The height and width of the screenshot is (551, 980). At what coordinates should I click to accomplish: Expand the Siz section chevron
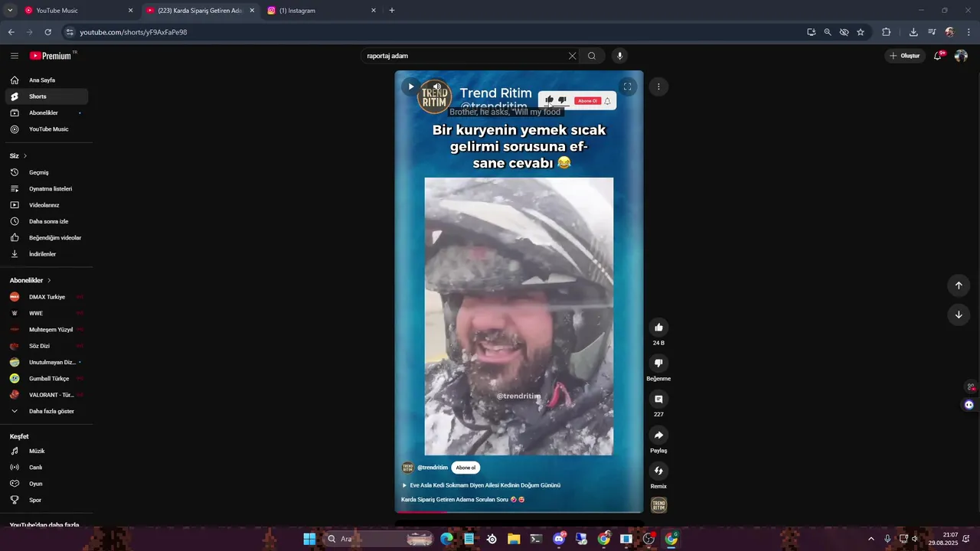pyautogui.click(x=24, y=156)
